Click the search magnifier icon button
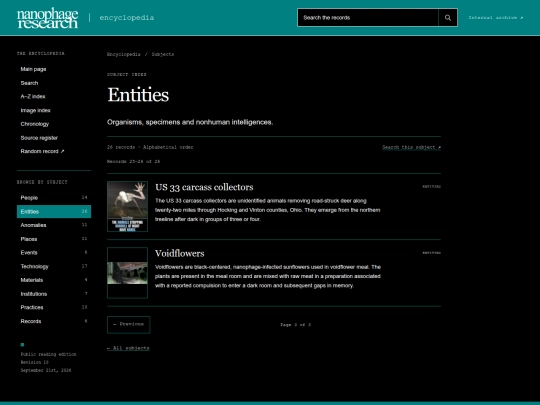The image size is (540, 405). [448, 18]
